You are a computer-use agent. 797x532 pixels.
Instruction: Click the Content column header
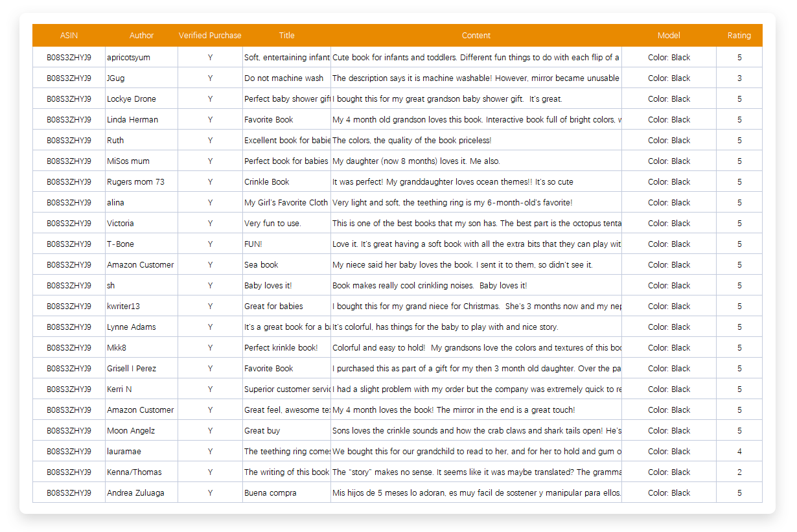(476, 36)
